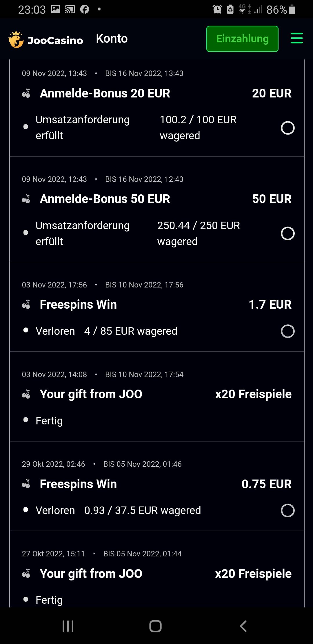Open the Anmelde-Bonus 50 EUR entry title
Viewport: 313px width, 644px height.
coord(105,199)
